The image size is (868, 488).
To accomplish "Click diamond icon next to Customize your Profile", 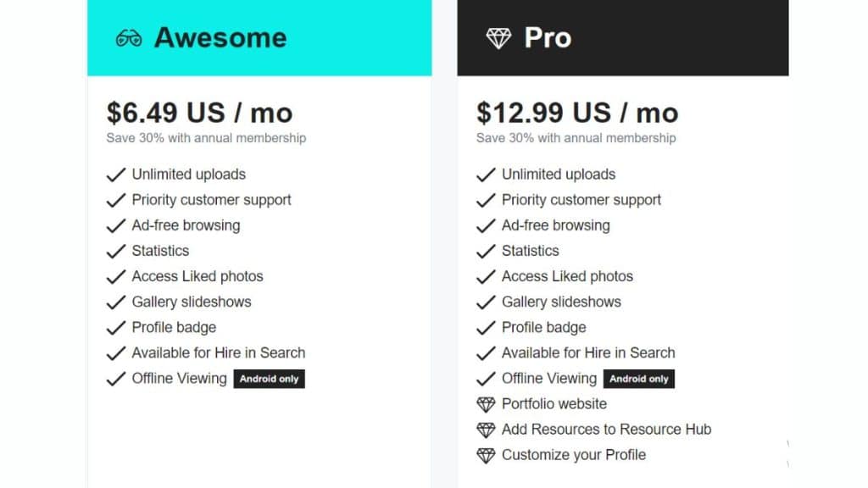I will [x=486, y=455].
